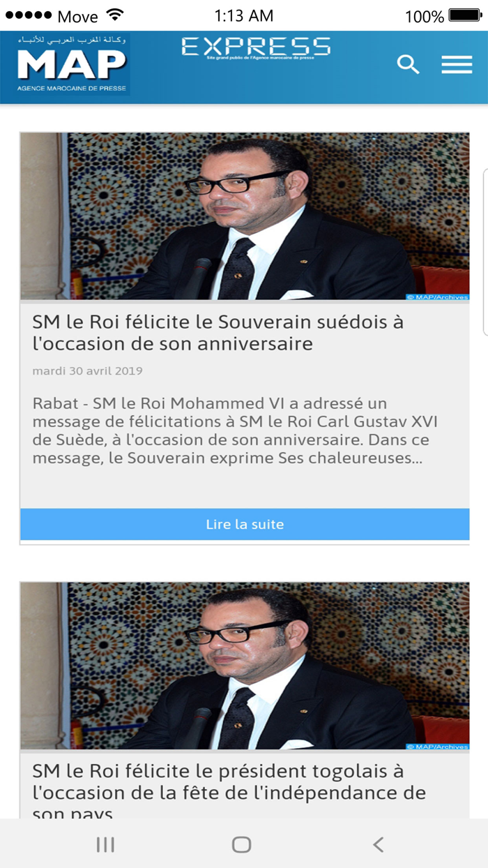The image size is (488, 868).
Task: Tap the Android recent apps button
Action: tap(105, 845)
